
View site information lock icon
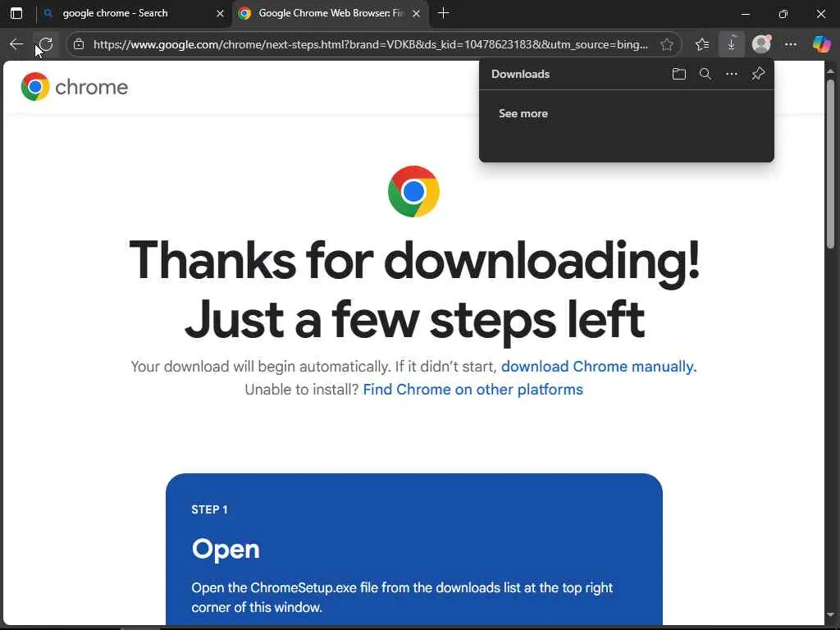pyautogui.click(x=79, y=44)
